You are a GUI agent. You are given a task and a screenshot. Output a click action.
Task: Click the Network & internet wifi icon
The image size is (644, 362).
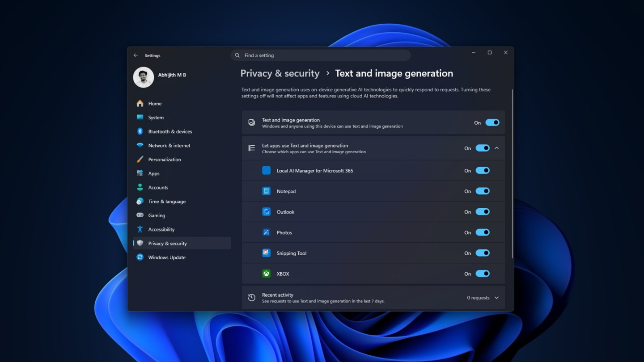(x=140, y=145)
